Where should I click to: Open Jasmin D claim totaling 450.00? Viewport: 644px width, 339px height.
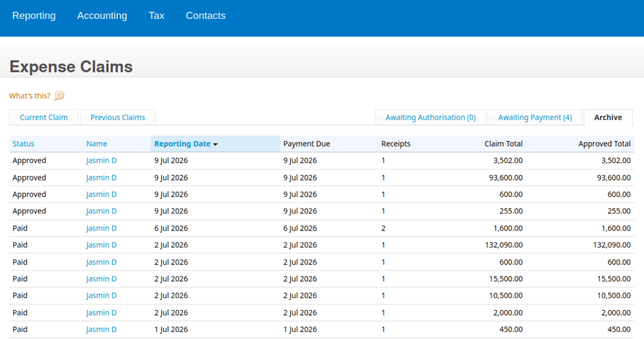101,330
